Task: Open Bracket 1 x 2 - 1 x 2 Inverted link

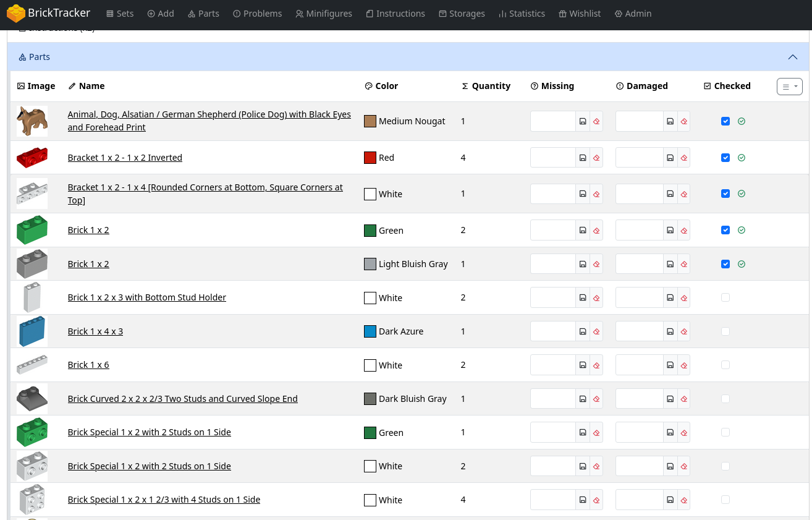Action: 125,158
